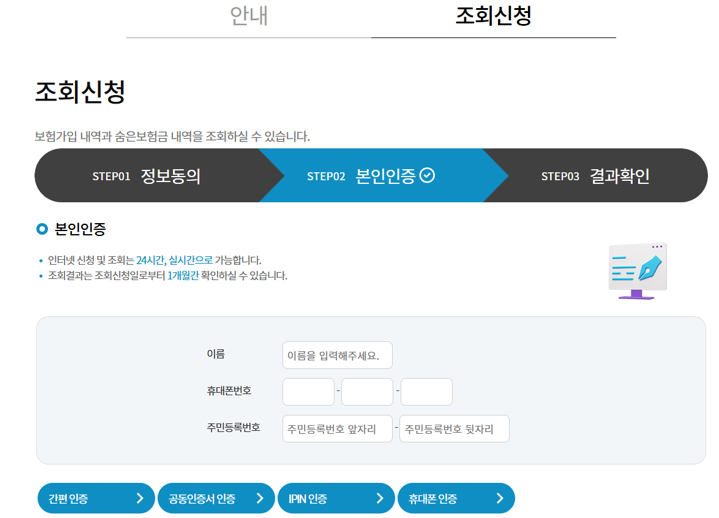Image resolution: width=719 pixels, height=518 pixels.
Task: Click the arrow on 공동인증서 인증 button
Action: [260, 498]
